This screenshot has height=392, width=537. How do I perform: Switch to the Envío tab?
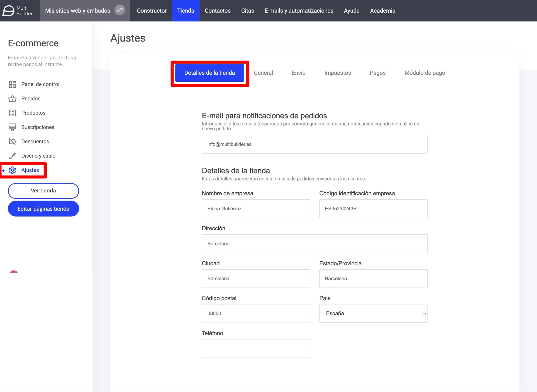pos(298,73)
